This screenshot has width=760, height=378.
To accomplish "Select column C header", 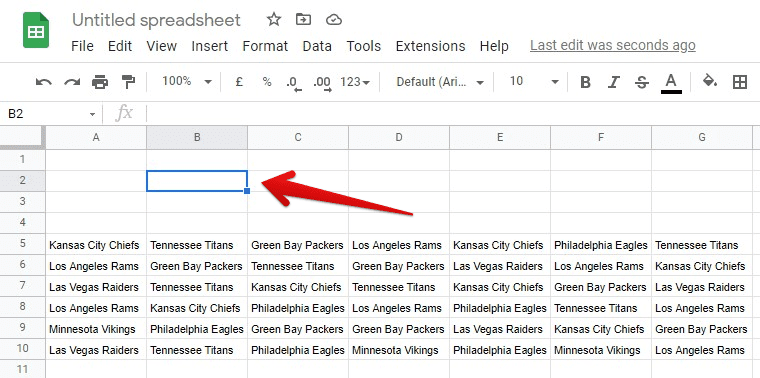I will tap(298, 138).
